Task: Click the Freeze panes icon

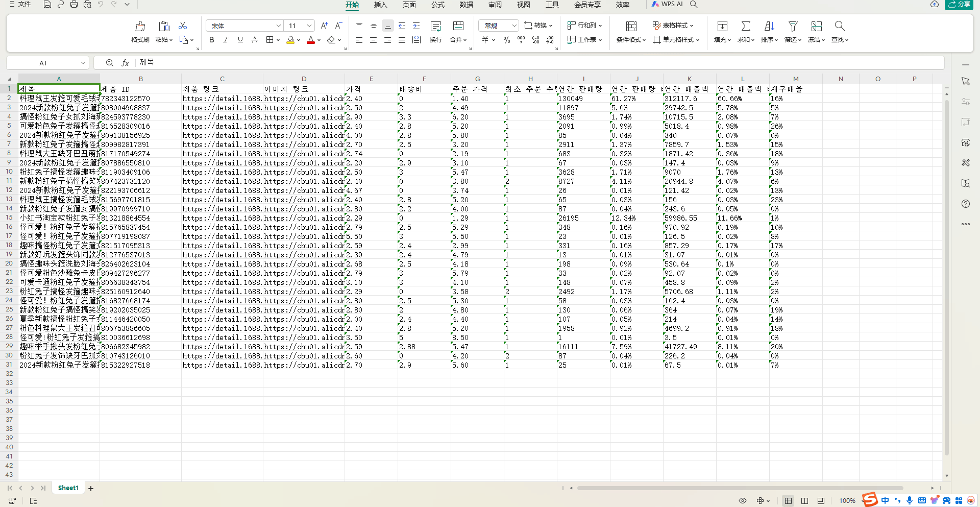Action: coord(817,26)
